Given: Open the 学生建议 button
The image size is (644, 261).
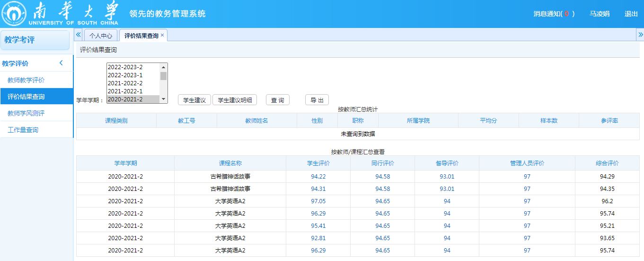Looking at the screenshot, I should coord(194,100).
